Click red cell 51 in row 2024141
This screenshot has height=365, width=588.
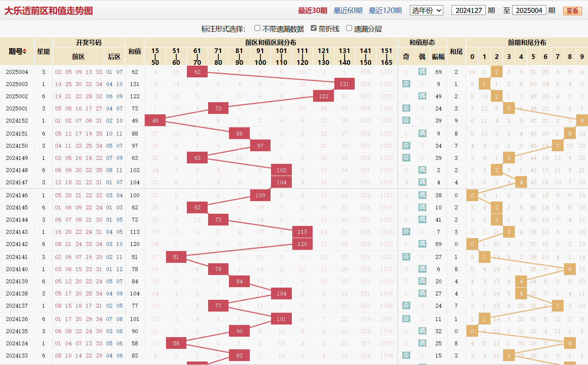176,257
